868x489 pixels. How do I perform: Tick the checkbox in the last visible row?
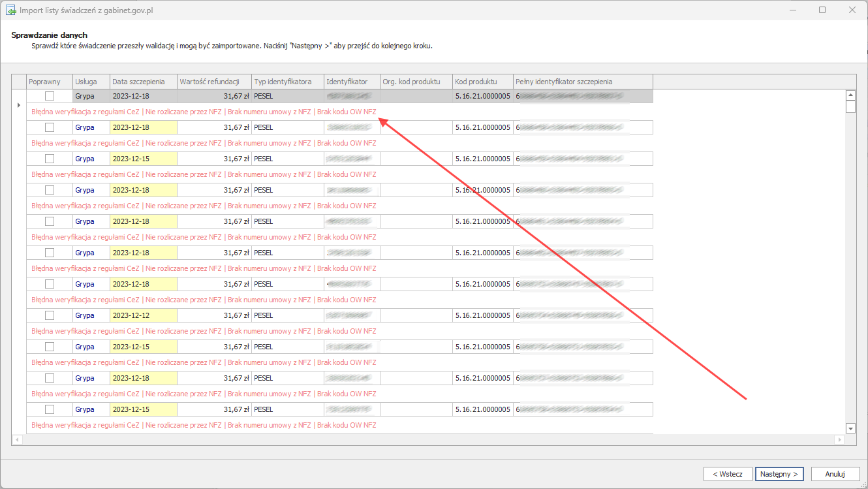point(50,409)
